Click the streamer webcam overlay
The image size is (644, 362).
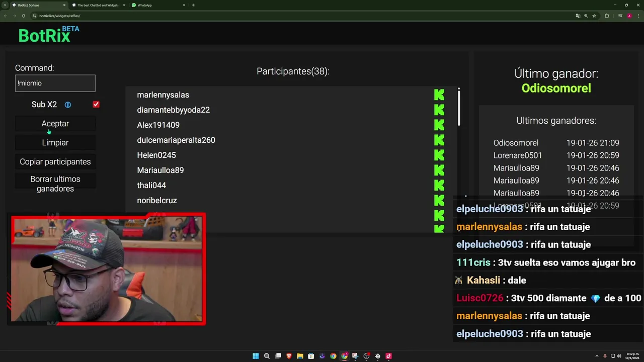[108, 269]
